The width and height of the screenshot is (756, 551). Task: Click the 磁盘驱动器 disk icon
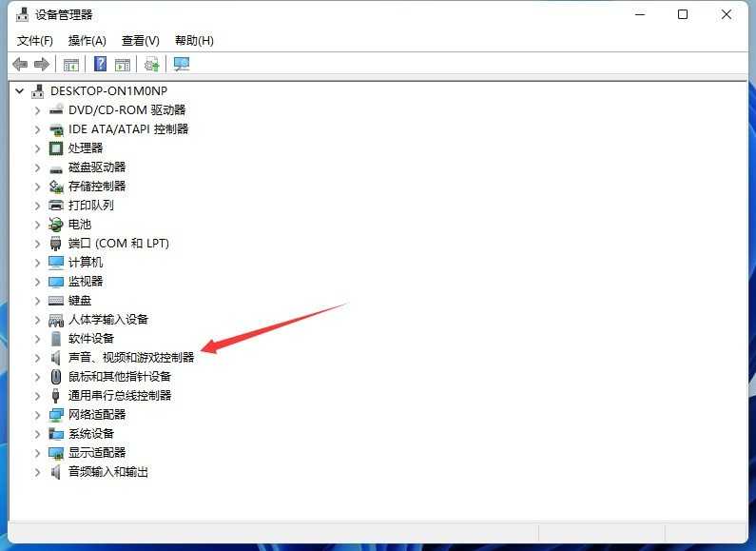[56, 168]
